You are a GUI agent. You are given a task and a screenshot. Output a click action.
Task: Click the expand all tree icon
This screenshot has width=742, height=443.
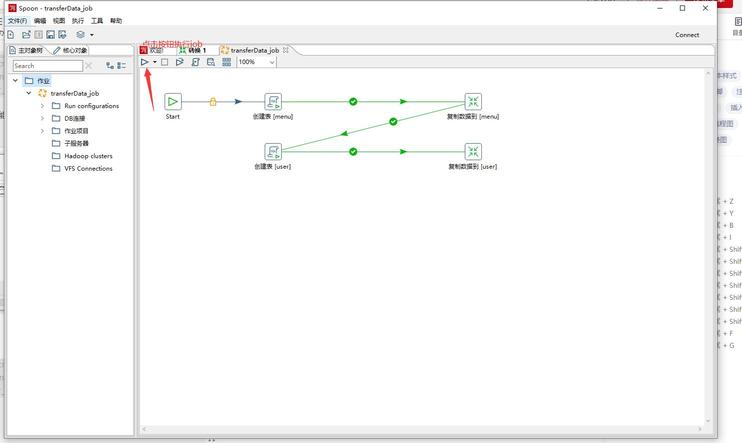(110, 66)
